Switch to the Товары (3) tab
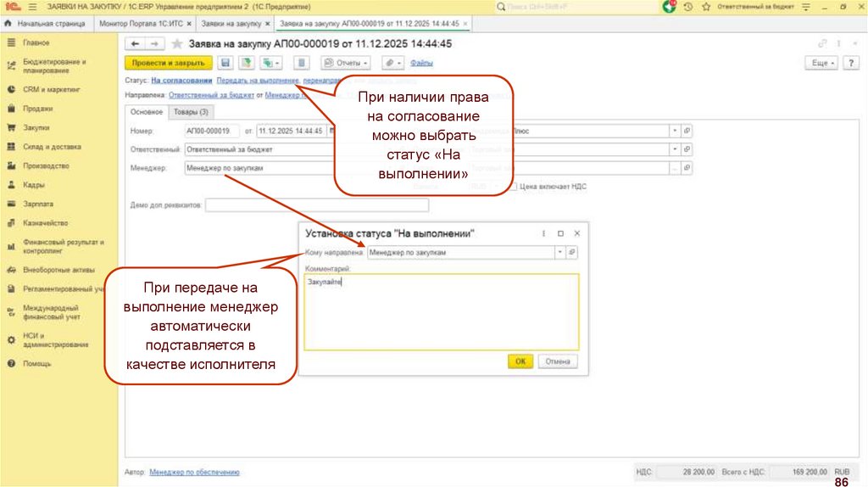868x487 pixels. [x=191, y=112]
